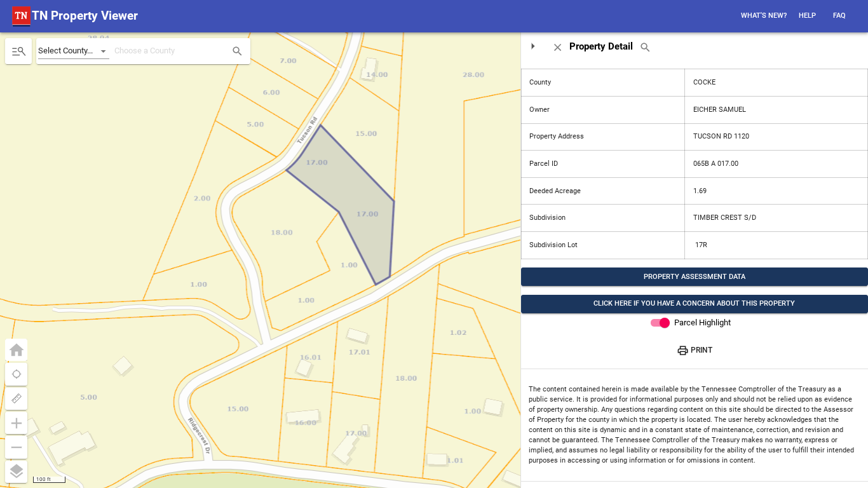Open the search list menu icon
The height and width of the screenshot is (488, 868).
pos(18,51)
